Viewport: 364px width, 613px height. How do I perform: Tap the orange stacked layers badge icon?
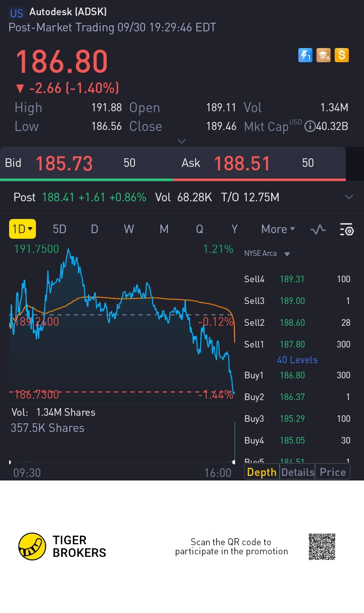(324, 55)
